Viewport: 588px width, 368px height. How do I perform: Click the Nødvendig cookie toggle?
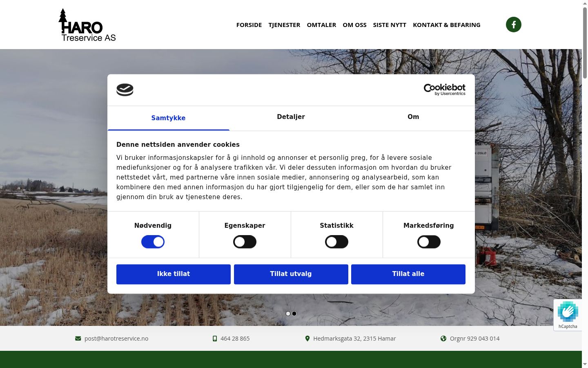pyautogui.click(x=153, y=242)
